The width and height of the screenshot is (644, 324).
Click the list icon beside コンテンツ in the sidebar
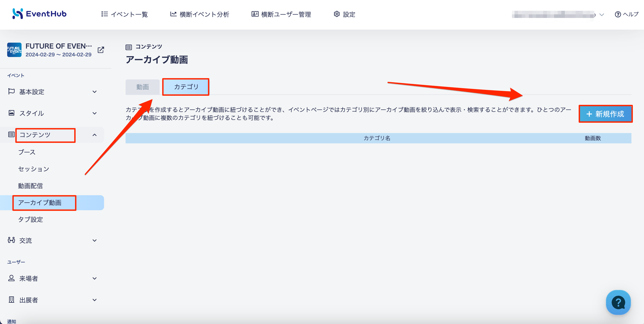pyautogui.click(x=11, y=135)
